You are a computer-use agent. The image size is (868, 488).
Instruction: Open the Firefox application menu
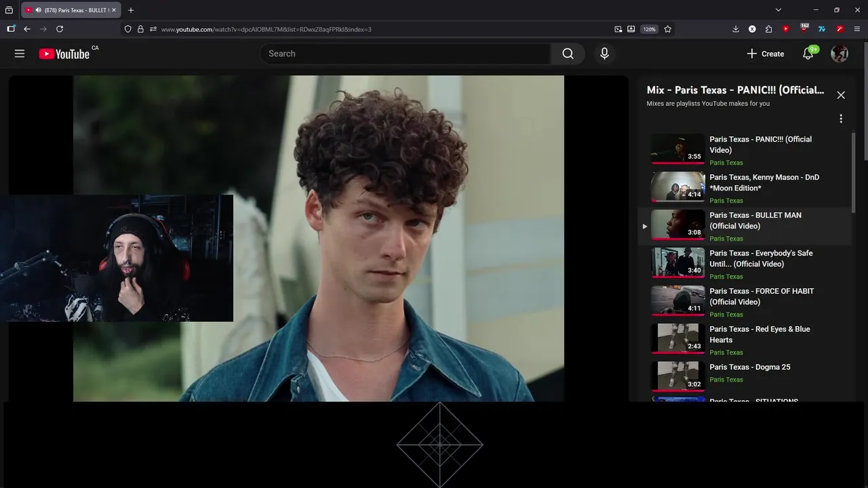click(857, 29)
